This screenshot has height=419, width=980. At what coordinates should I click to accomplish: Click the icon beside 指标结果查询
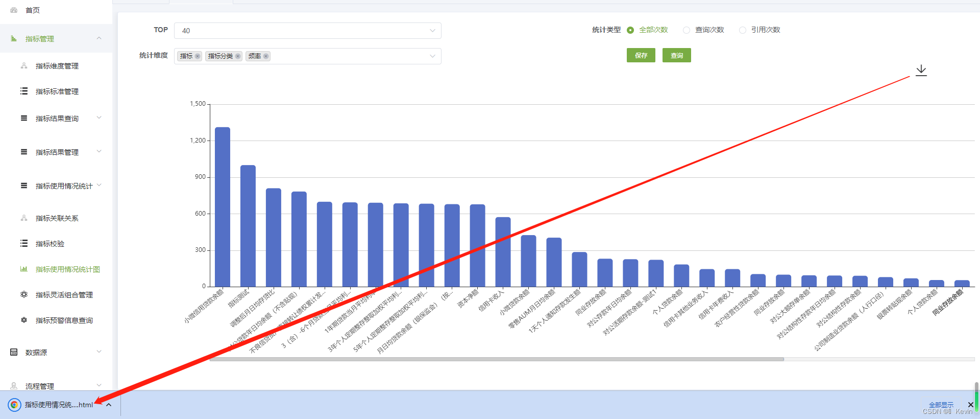tap(24, 119)
